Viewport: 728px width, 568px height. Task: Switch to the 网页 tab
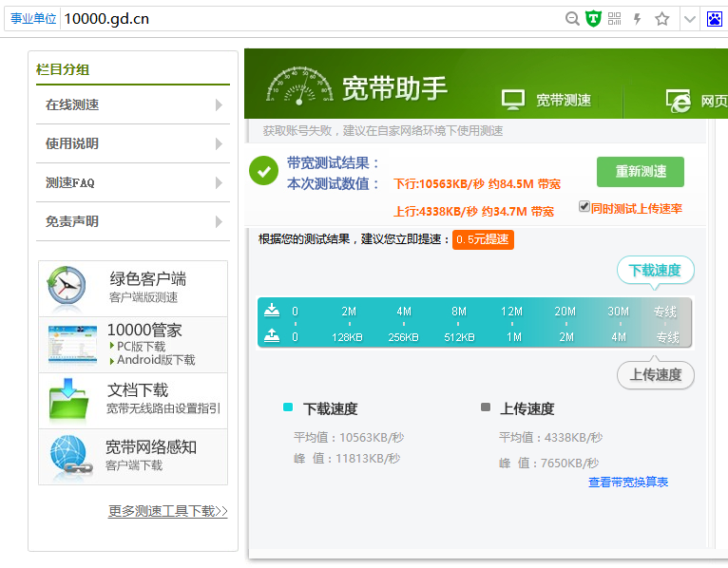[x=714, y=101]
